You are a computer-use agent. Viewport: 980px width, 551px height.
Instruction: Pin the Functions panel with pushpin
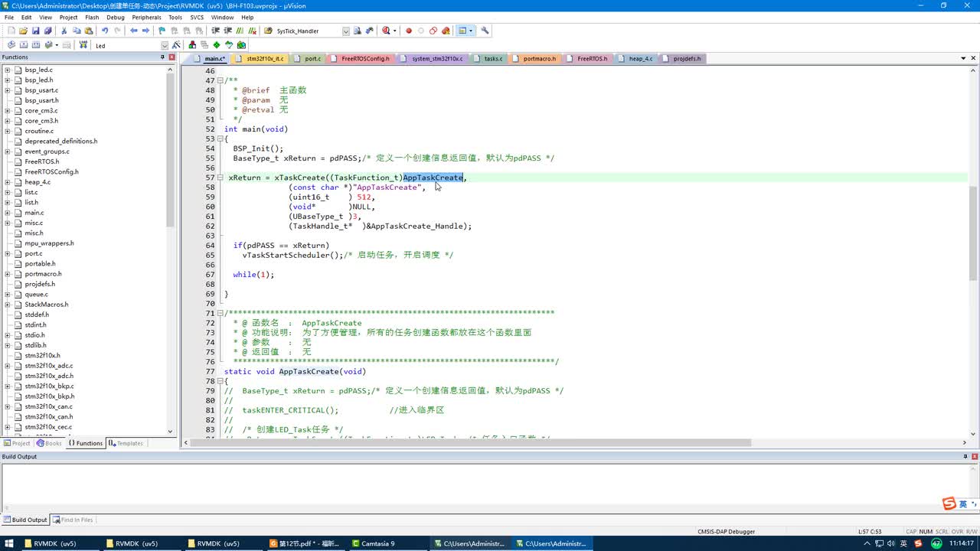pyautogui.click(x=162, y=57)
